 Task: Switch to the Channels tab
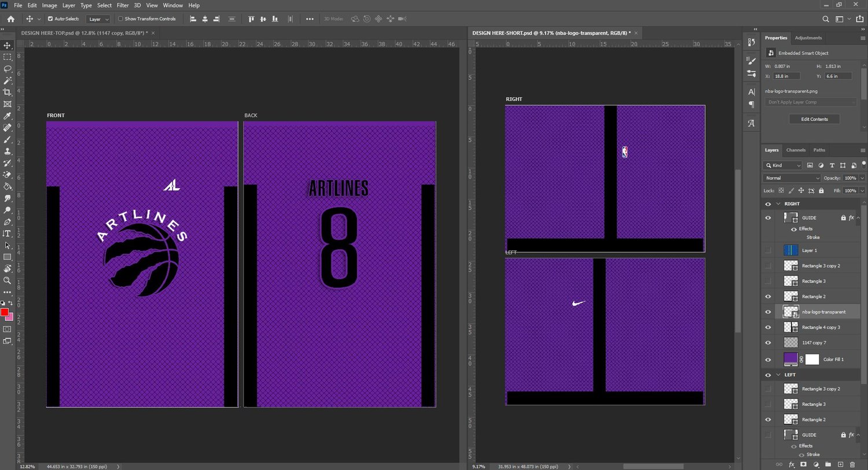point(796,150)
